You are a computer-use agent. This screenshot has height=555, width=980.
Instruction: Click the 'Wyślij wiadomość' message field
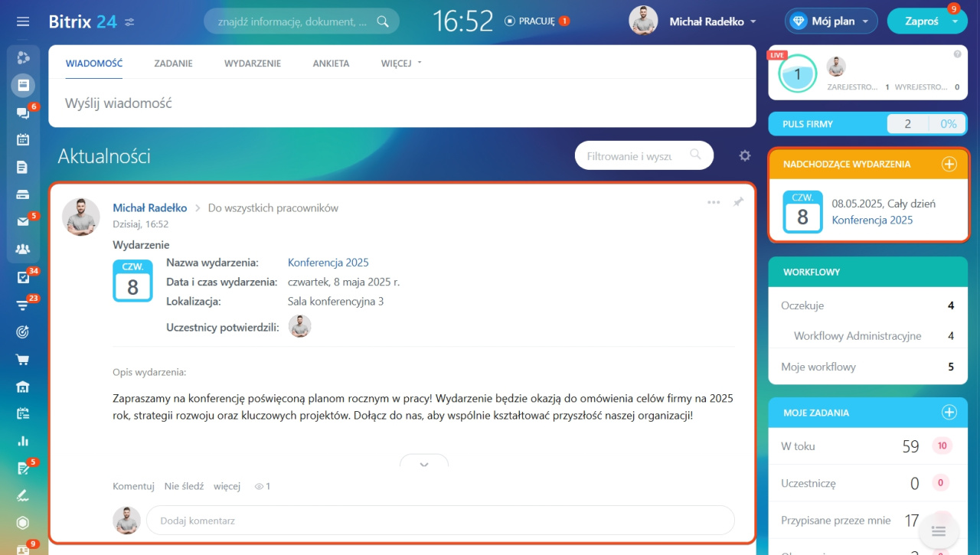[402, 103]
